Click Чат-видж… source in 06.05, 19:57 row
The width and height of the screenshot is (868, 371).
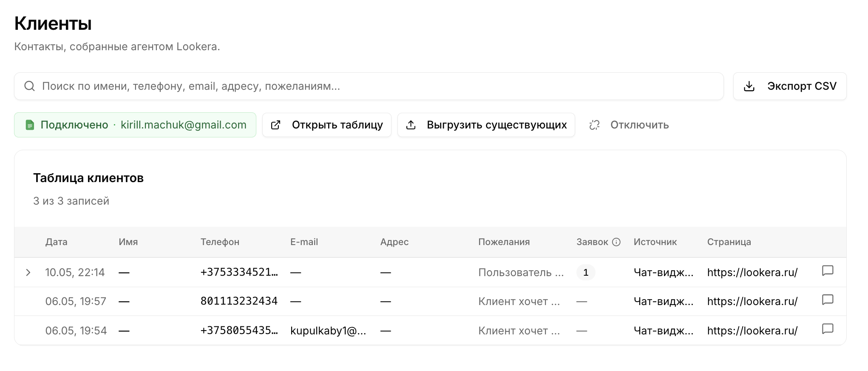coord(664,301)
